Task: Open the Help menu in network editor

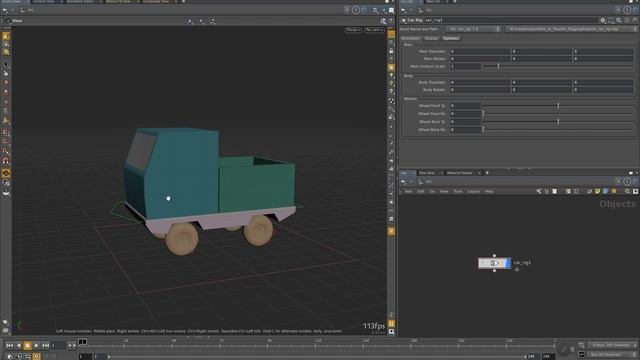Action: pyautogui.click(x=489, y=191)
